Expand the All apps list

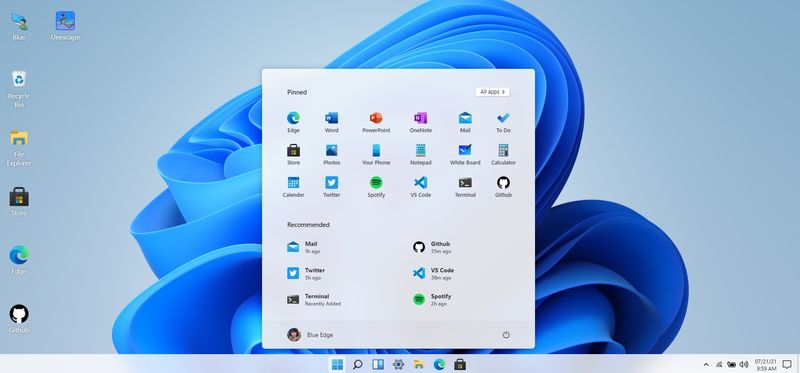493,92
